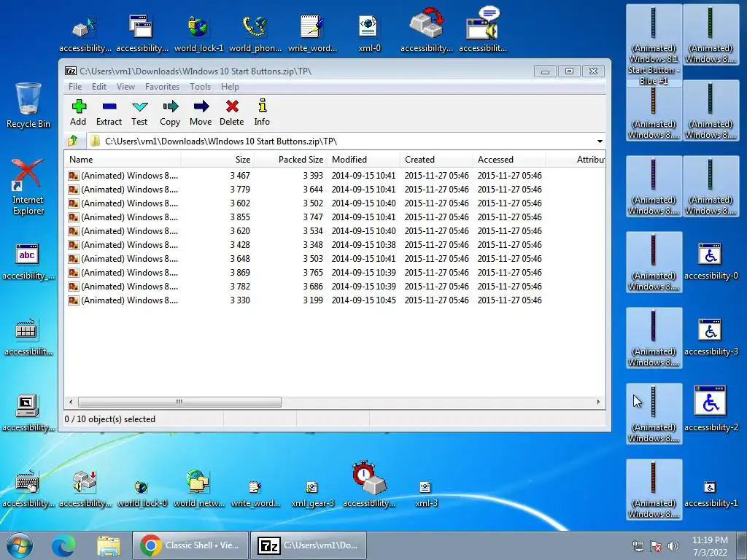Click the right arrow of horizontal scrollbar

(x=599, y=402)
